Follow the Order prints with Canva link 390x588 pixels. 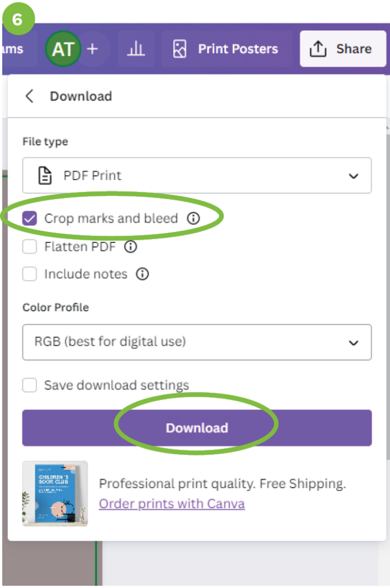[171, 504]
